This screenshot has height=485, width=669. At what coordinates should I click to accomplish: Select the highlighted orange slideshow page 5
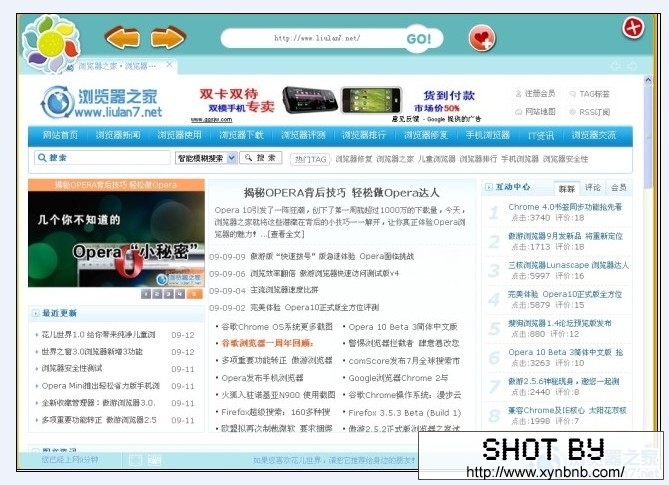tap(195, 294)
